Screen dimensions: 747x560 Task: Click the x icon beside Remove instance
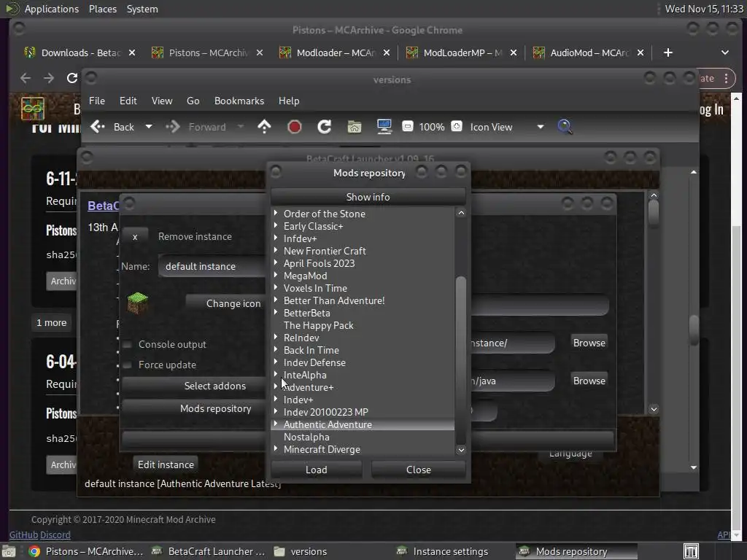[x=135, y=237]
